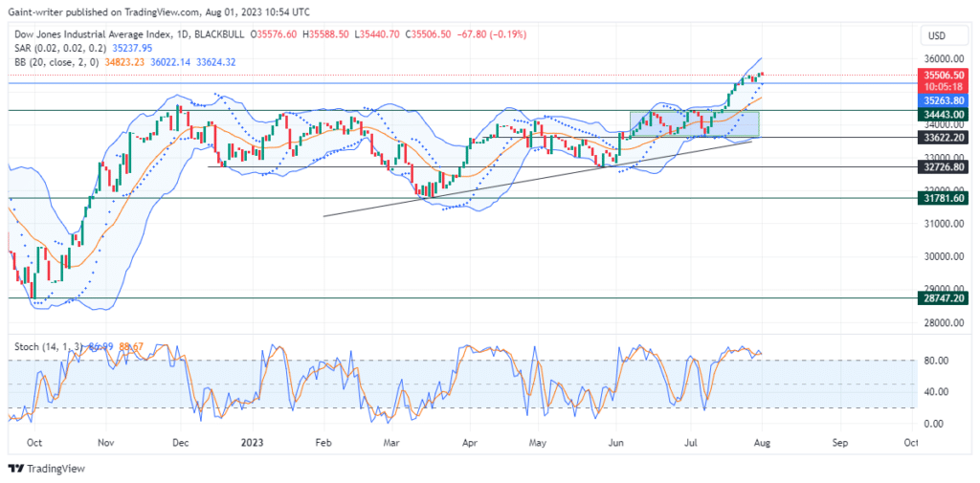Click the Dec time axis label
This screenshot has width=980, height=483.
coord(180,443)
